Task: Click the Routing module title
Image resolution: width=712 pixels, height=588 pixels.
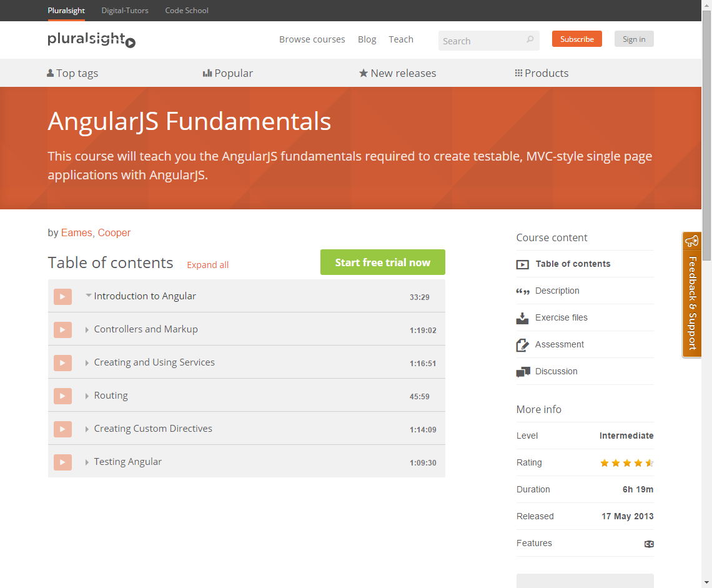Action: tap(111, 396)
